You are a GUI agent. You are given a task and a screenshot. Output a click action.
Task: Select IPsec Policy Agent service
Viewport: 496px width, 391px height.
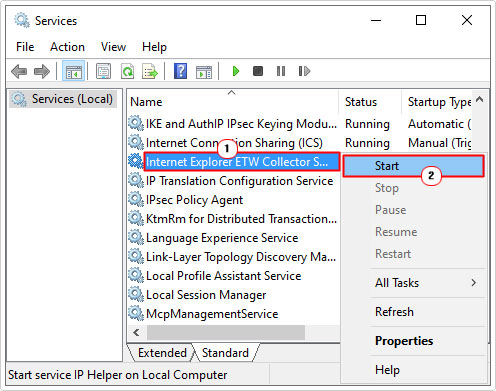click(x=194, y=200)
